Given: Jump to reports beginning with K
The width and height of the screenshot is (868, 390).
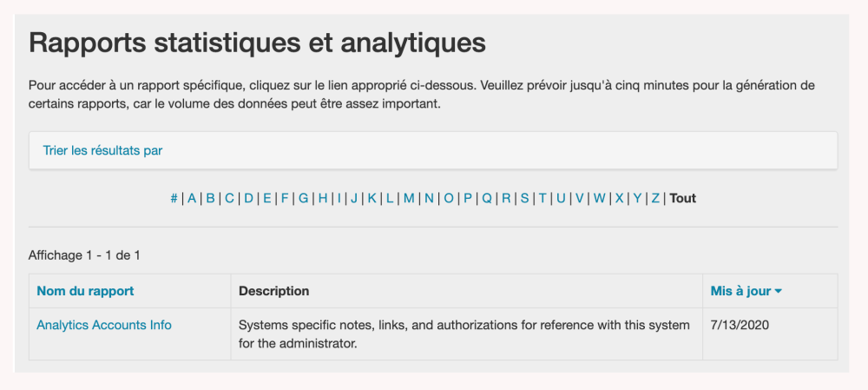Looking at the screenshot, I should click(372, 198).
